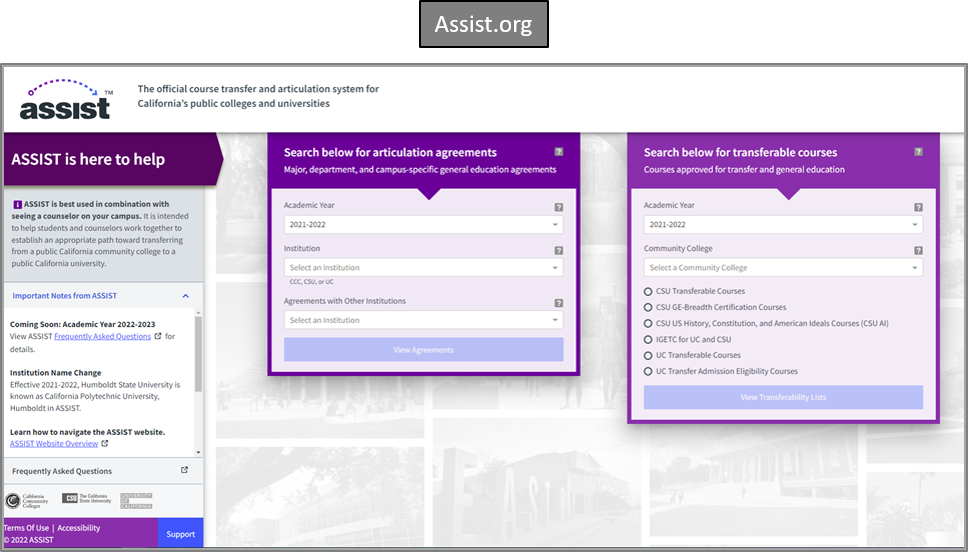Click help icon for Agreements with Other Institutions
968x552 pixels.
pos(558,303)
